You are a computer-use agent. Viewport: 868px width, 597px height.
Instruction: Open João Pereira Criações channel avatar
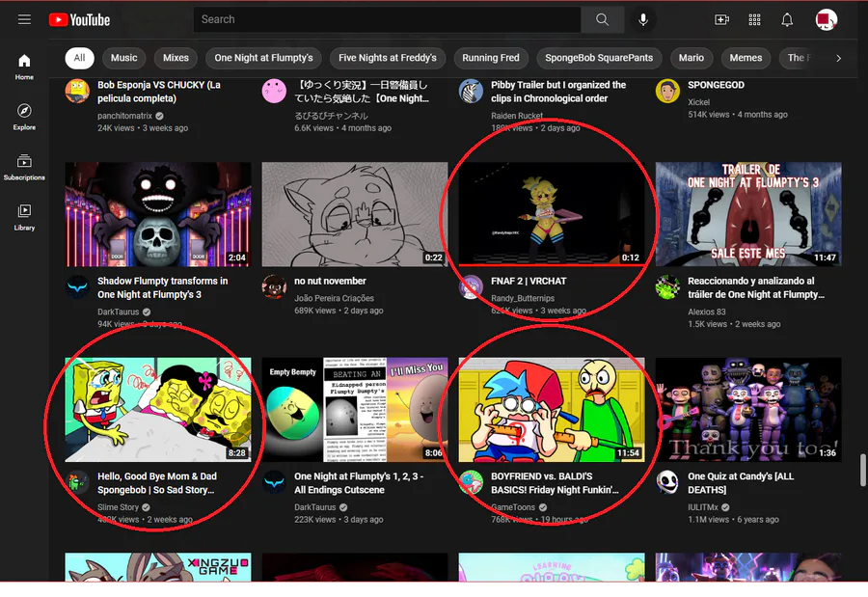[x=274, y=286]
